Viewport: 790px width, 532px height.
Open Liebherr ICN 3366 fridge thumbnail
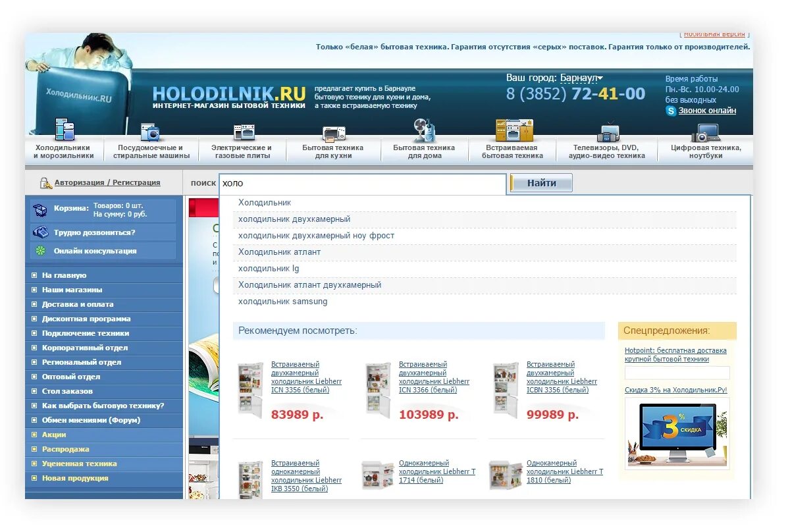[378, 389]
